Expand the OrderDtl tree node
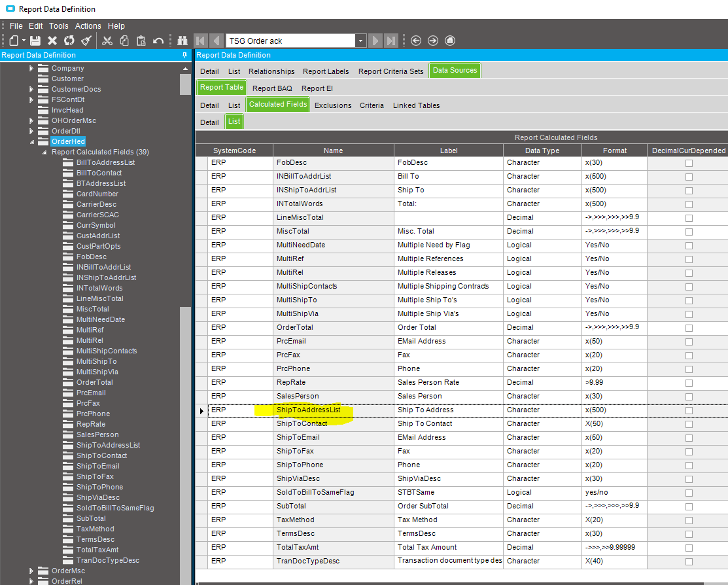The image size is (728, 585). pyautogui.click(x=31, y=131)
